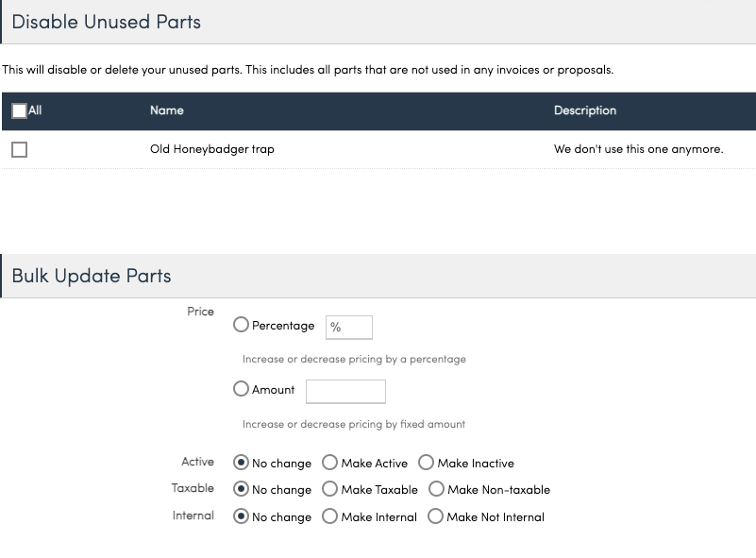Click the Bulk Update Parts heading
This screenshot has height=558, width=756.
[92, 276]
